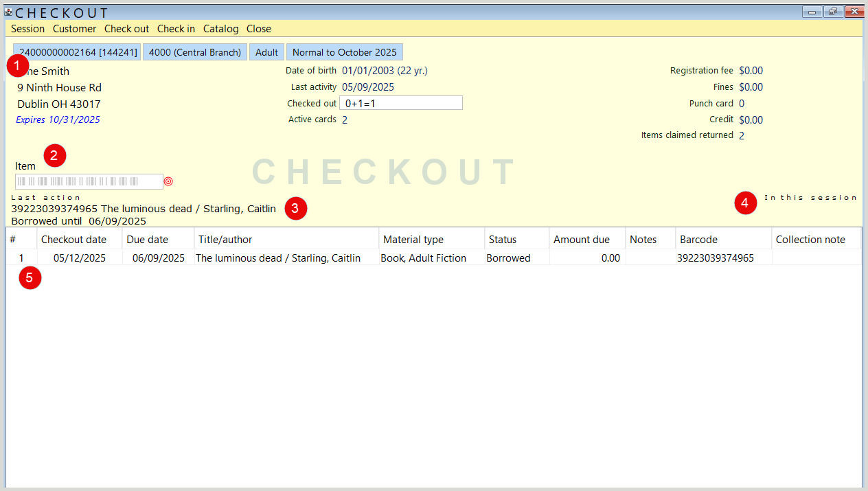Click the # column header

click(21, 239)
